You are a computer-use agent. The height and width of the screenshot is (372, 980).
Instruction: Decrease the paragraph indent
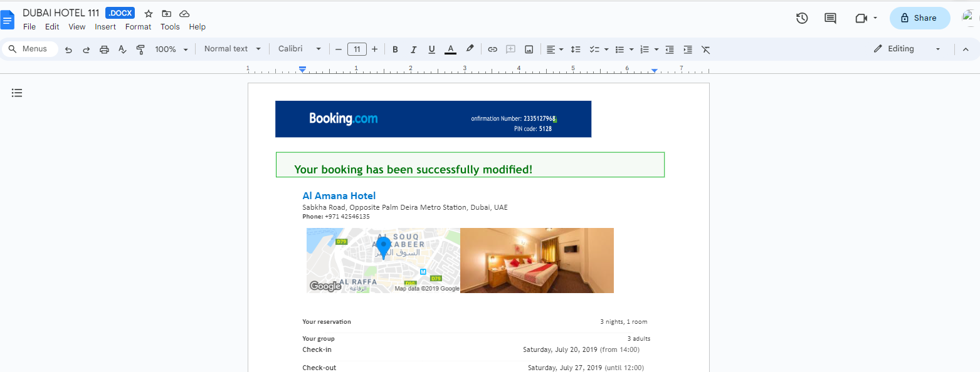tap(670, 49)
